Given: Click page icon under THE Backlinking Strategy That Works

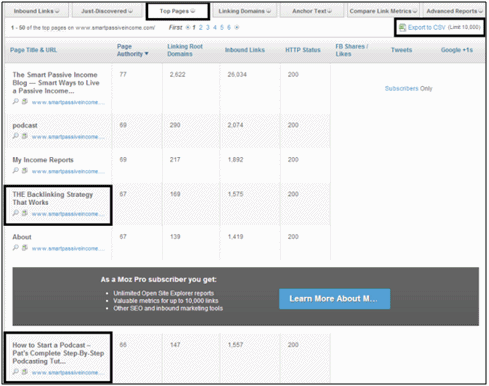Looking at the screenshot, I should pos(25,213).
